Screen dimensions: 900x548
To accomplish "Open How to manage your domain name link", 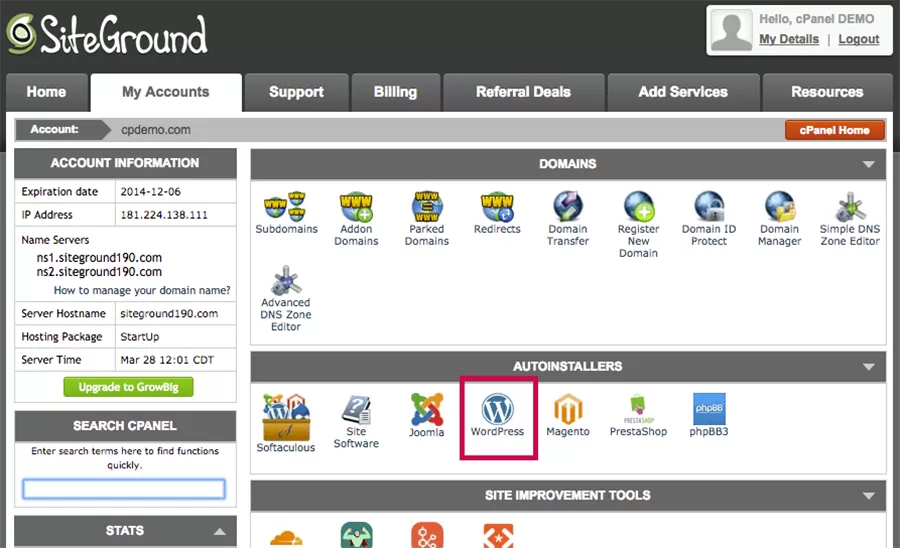I will click(142, 290).
